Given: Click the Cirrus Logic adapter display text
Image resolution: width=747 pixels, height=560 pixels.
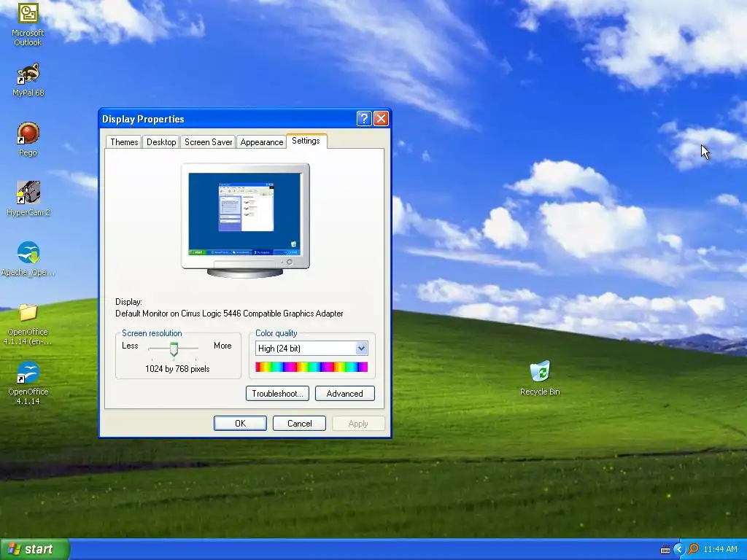Looking at the screenshot, I should [229, 314].
